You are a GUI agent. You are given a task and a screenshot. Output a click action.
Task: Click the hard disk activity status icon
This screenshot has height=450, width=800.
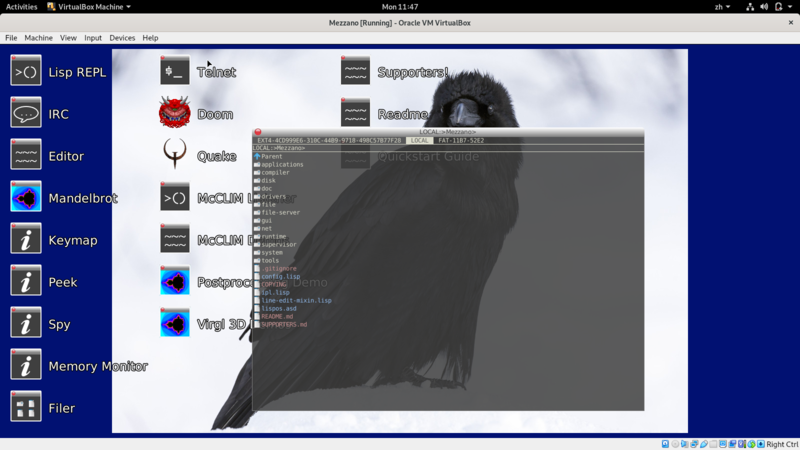pos(665,444)
